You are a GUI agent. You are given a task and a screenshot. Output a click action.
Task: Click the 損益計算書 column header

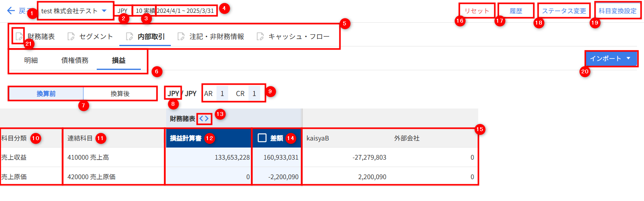(186, 138)
